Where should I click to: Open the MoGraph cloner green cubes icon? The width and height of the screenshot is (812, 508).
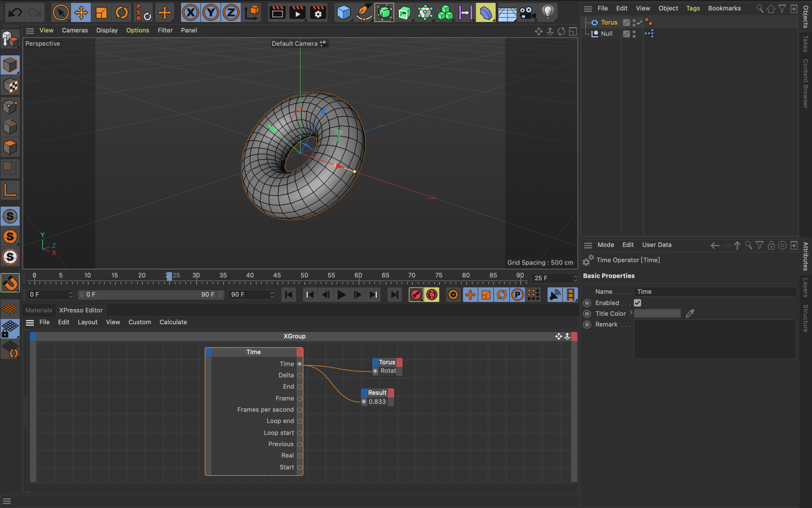[445, 13]
